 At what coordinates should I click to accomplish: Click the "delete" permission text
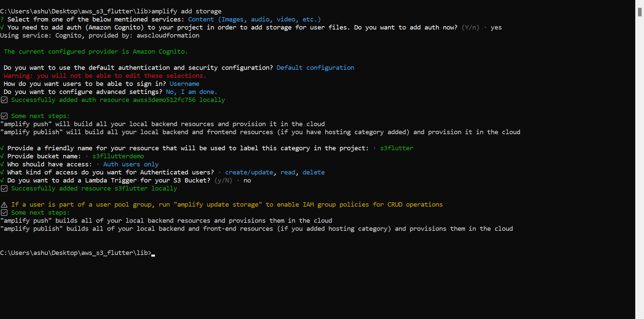coord(313,172)
